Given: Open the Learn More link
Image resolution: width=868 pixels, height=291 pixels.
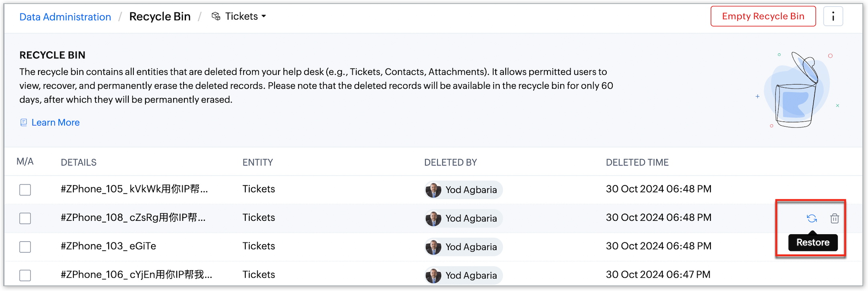Looking at the screenshot, I should (x=55, y=123).
